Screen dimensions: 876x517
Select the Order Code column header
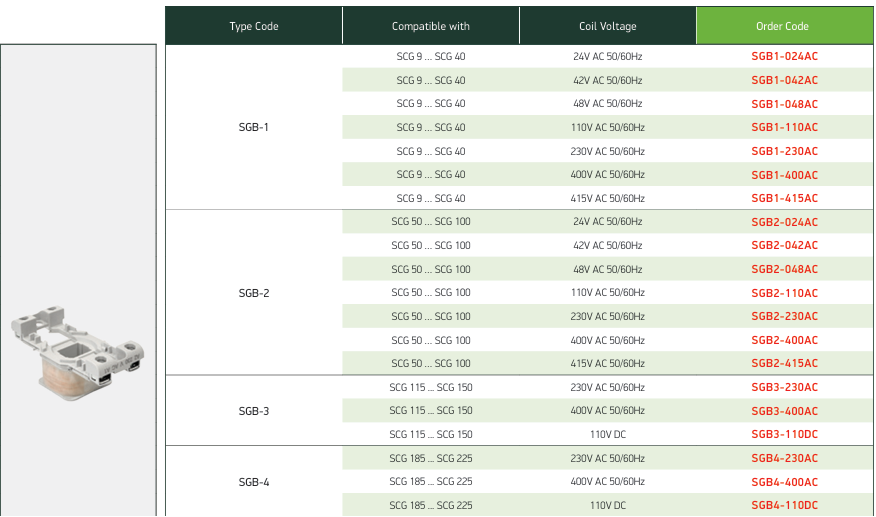pos(784,26)
